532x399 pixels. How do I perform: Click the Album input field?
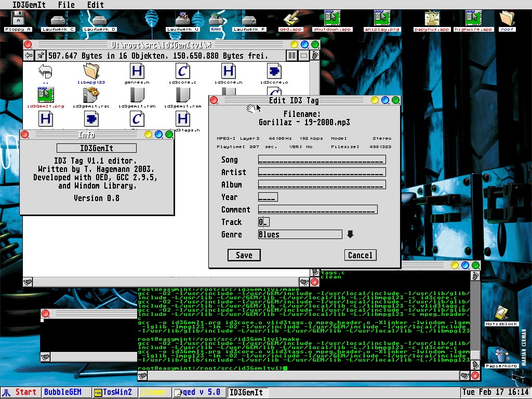coord(322,184)
